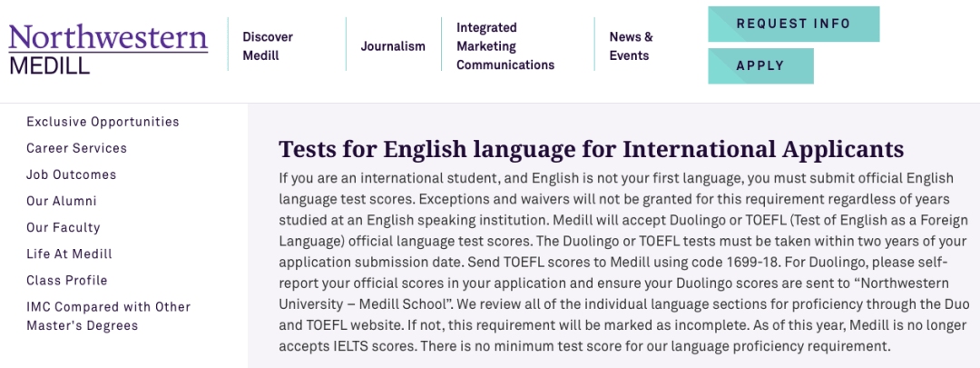Viewport: 980px width, 368px height.
Task: Click the word Northwestern in the logo
Action: (108, 37)
